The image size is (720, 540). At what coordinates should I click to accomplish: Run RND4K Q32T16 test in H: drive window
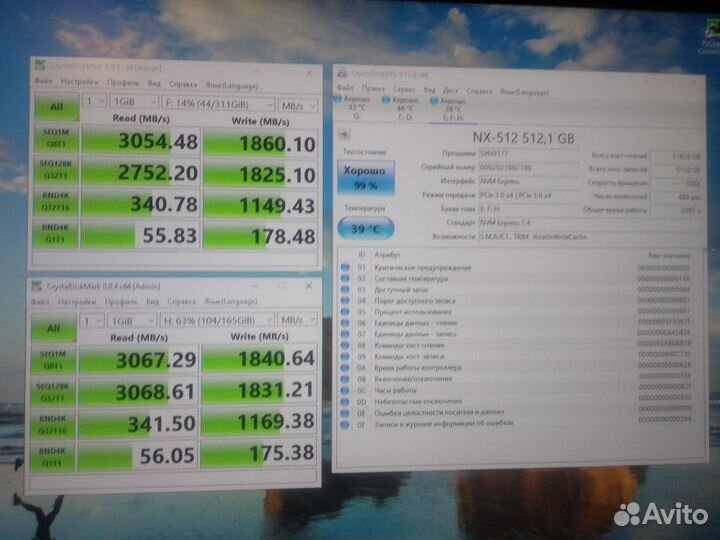[x=52, y=424]
